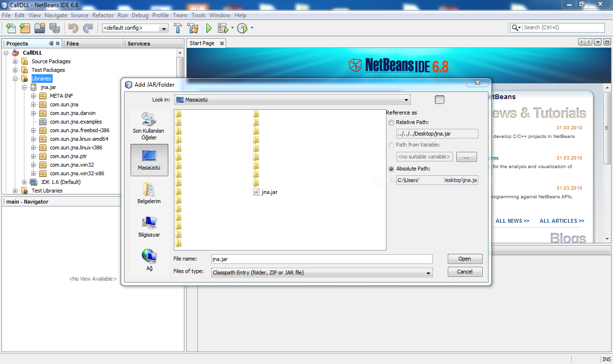Viewport: 613px width, 364px height.
Task: Click the Absolute Path text field
Action: point(437,181)
